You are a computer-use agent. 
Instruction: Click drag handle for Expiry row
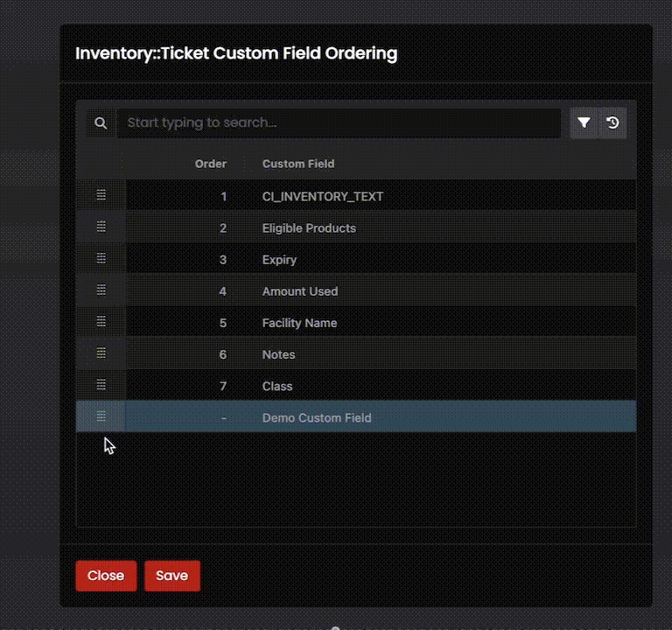pos(101,258)
